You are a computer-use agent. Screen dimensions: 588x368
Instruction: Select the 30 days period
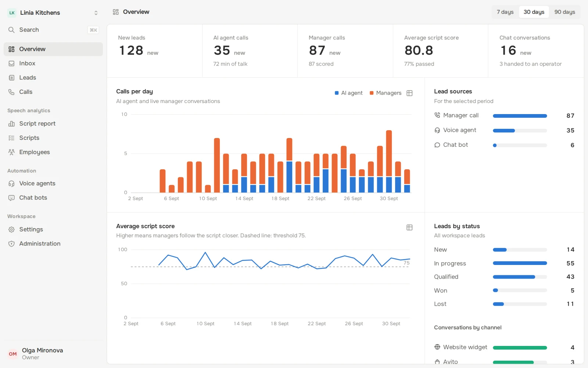click(534, 12)
